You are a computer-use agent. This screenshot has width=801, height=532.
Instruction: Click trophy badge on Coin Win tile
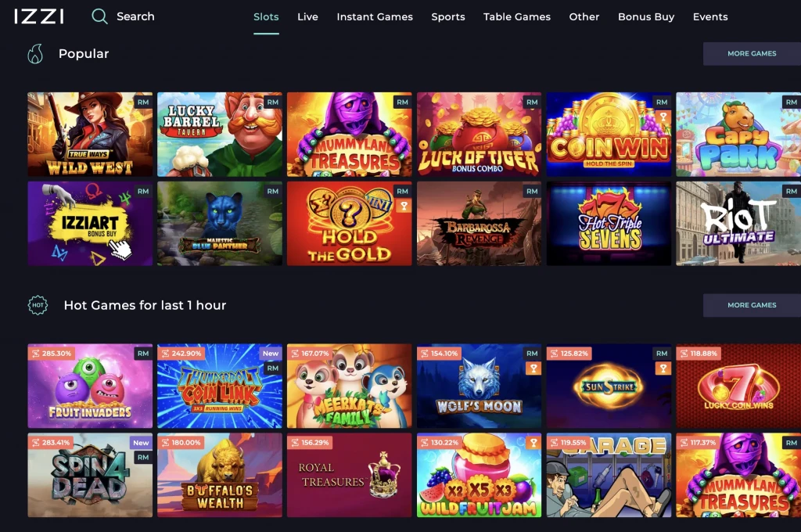tap(663, 117)
